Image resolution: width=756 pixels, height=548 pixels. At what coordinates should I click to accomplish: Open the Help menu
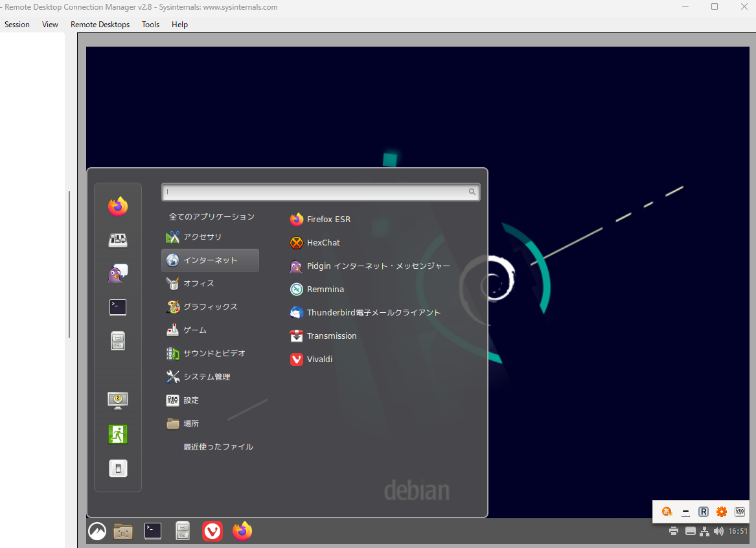click(179, 25)
